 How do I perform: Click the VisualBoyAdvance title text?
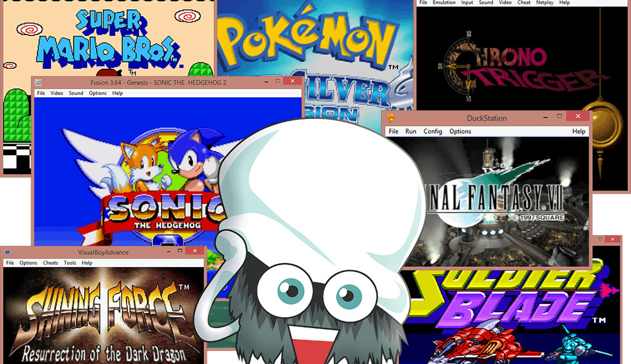click(103, 252)
